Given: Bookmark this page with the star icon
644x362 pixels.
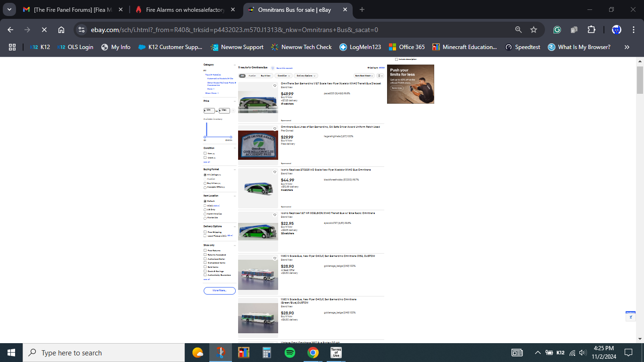Looking at the screenshot, I should pyautogui.click(x=534, y=30).
